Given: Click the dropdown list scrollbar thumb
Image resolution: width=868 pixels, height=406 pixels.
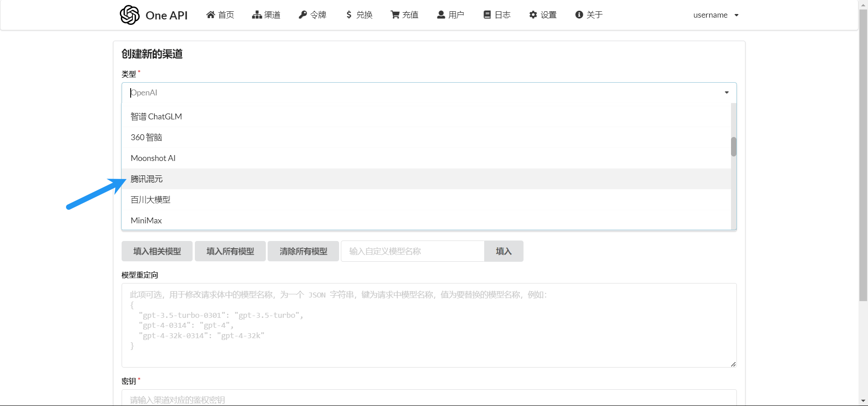Looking at the screenshot, I should click(733, 146).
